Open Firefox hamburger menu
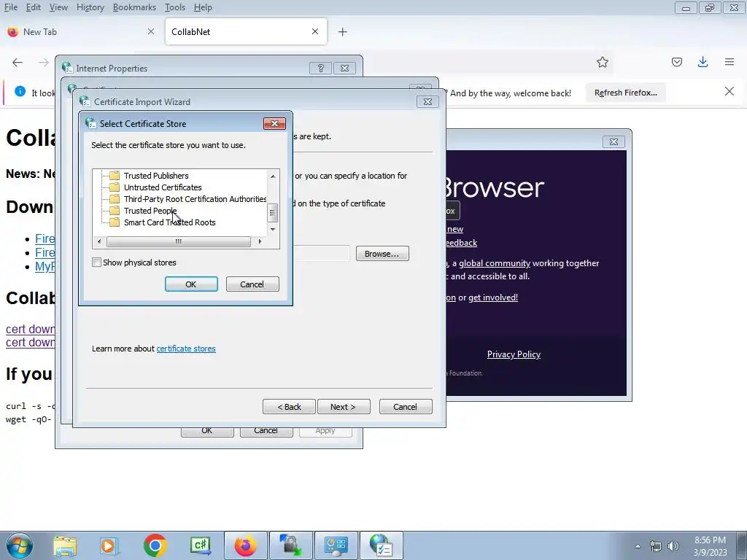The image size is (747, 560). 729,63
